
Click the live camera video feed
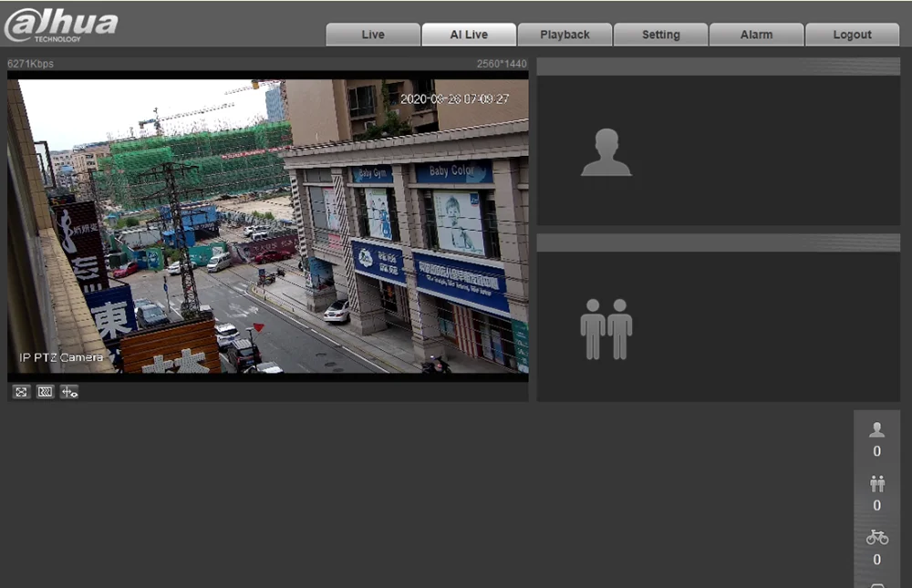pos(268,226)
